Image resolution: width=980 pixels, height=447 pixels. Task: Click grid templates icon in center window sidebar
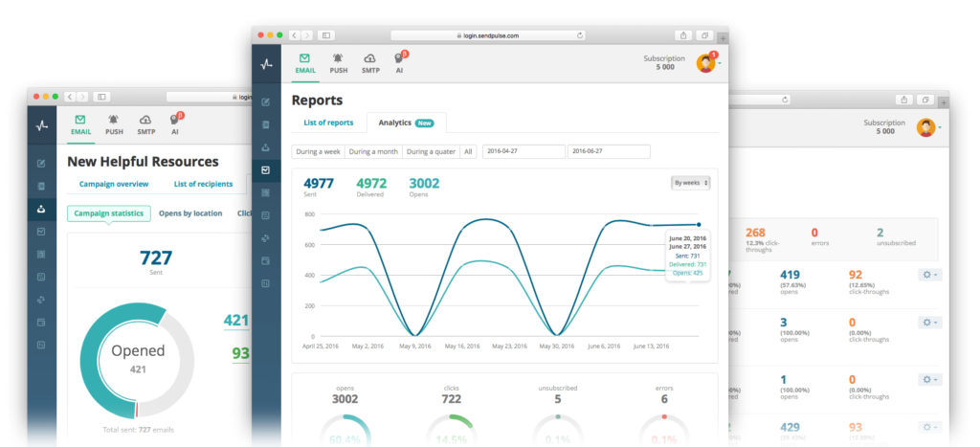[x=266, y=193]
